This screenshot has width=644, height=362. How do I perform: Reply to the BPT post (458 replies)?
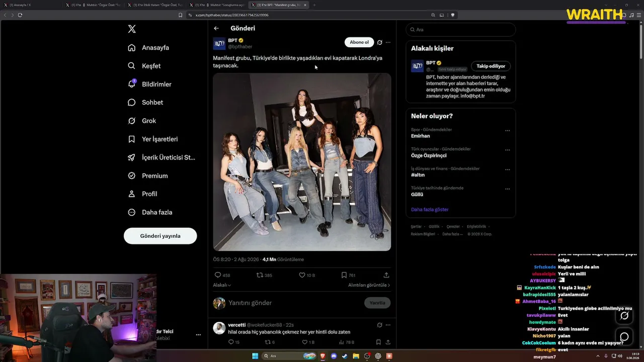[x=222, y=275]
